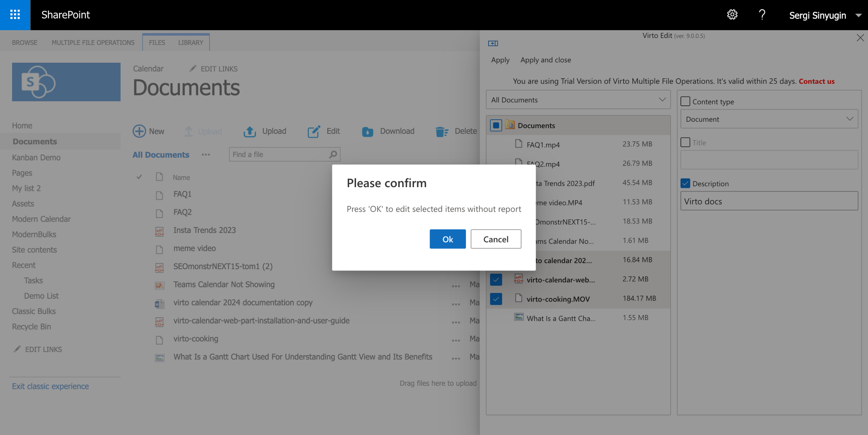Click the collapse panel icon in Virto Edit
868x435 pixels.
493,43
